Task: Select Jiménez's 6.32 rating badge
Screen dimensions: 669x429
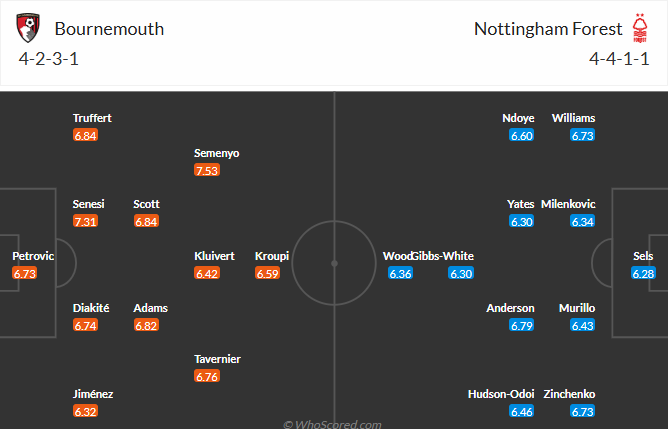Action: [85, 411]
